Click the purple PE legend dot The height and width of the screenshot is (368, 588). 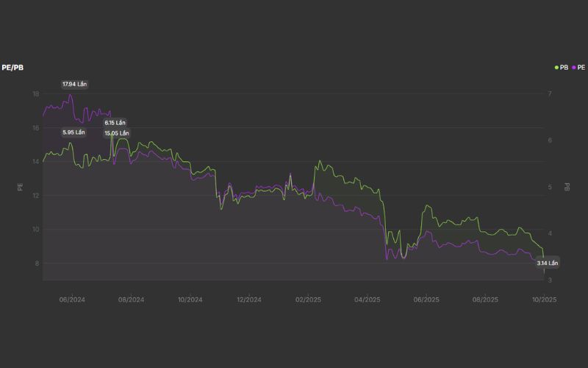[573, 67]
